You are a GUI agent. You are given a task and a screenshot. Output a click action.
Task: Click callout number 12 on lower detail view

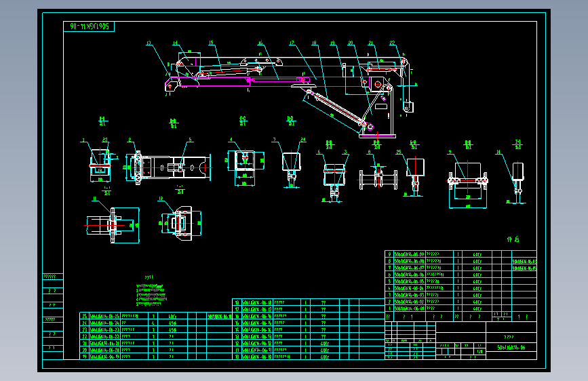pyautogui.click(x=161, y=199)
